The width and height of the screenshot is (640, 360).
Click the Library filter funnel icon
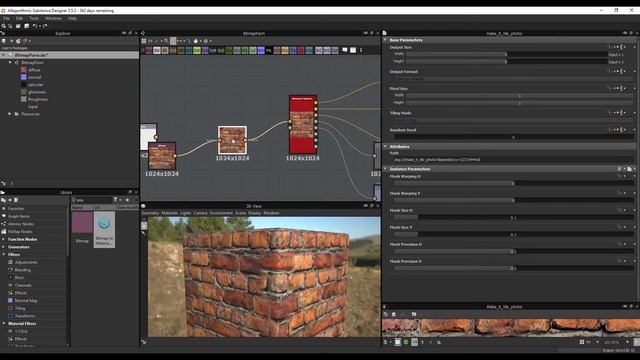click(116, 200)
